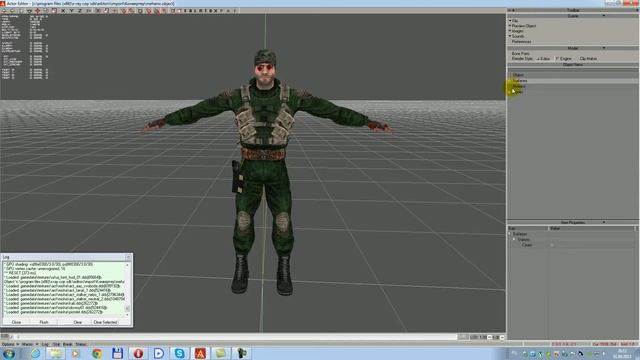Select Object in the Object Items tree
This screenshot has height=360, width=640.
[518, 75]
